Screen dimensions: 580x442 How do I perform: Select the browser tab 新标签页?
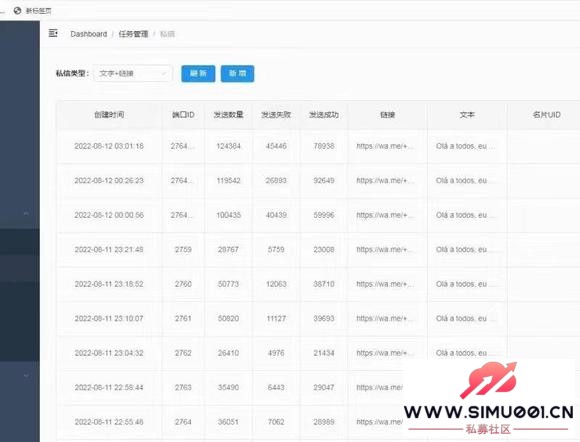(38, 11)
